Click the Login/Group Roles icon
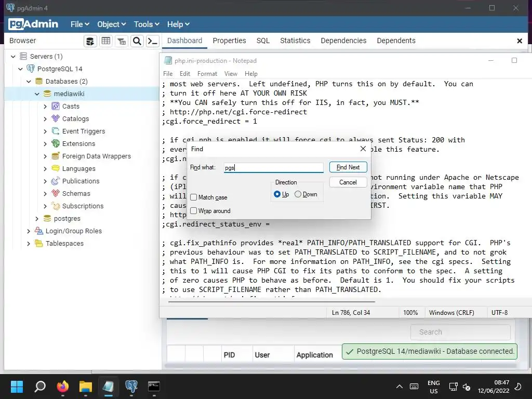Screen dimensions: 532x399 (38, 231)
